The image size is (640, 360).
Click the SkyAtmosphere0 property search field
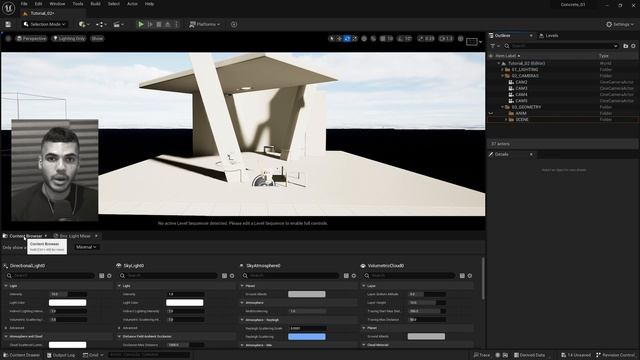291,276
